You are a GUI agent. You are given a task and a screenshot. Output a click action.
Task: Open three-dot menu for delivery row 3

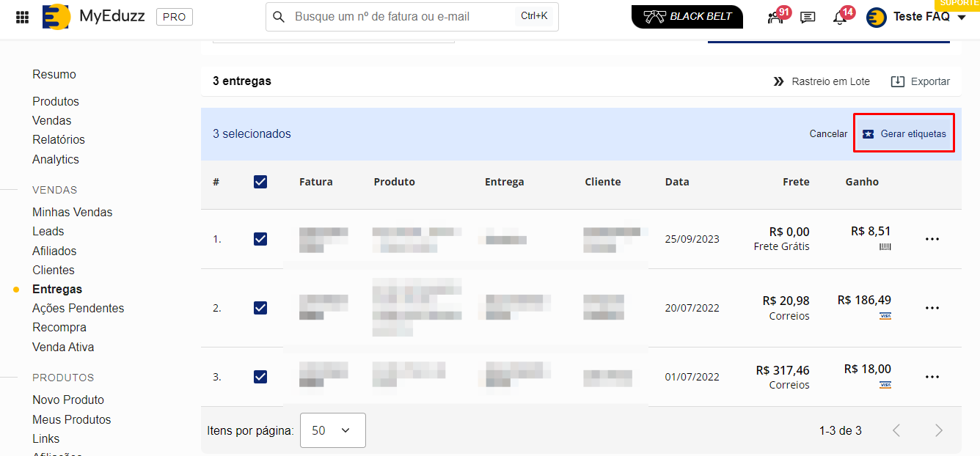[932, 377]
